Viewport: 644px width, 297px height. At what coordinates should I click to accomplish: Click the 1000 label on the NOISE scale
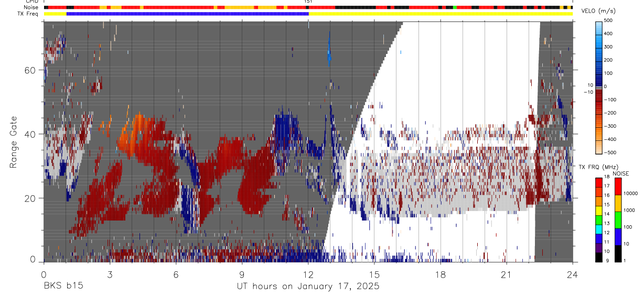(x=629, y=210)
